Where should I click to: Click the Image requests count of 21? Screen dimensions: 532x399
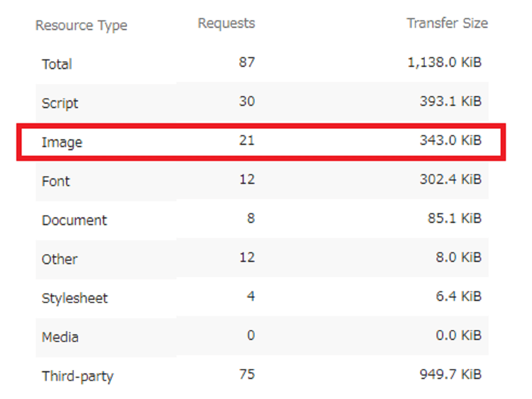247,141
